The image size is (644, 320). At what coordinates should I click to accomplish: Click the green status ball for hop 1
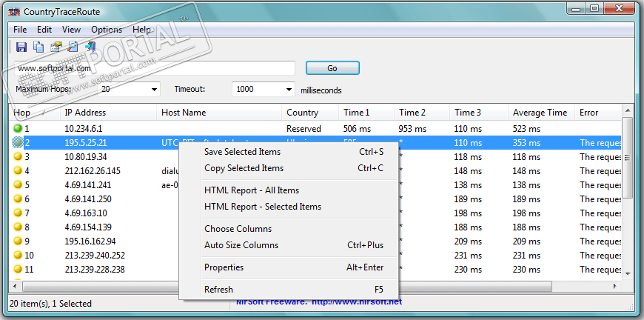point(18,129)
